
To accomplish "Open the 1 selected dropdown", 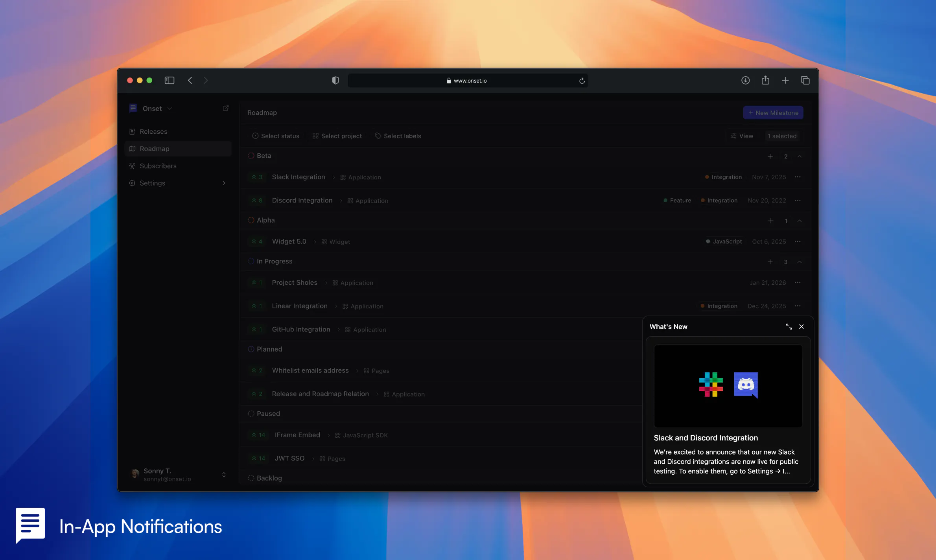I will (x=782, y=136).
